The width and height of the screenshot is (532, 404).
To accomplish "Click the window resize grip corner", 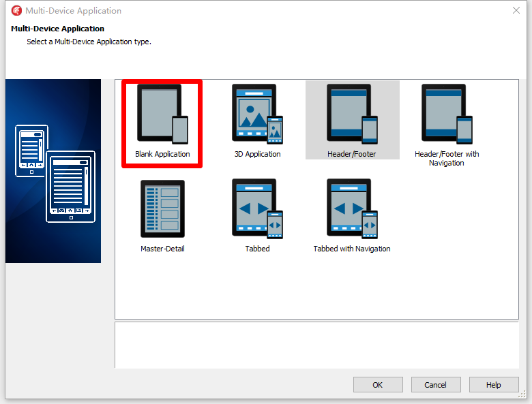I will pyautogui.click(x=522, y=395).
